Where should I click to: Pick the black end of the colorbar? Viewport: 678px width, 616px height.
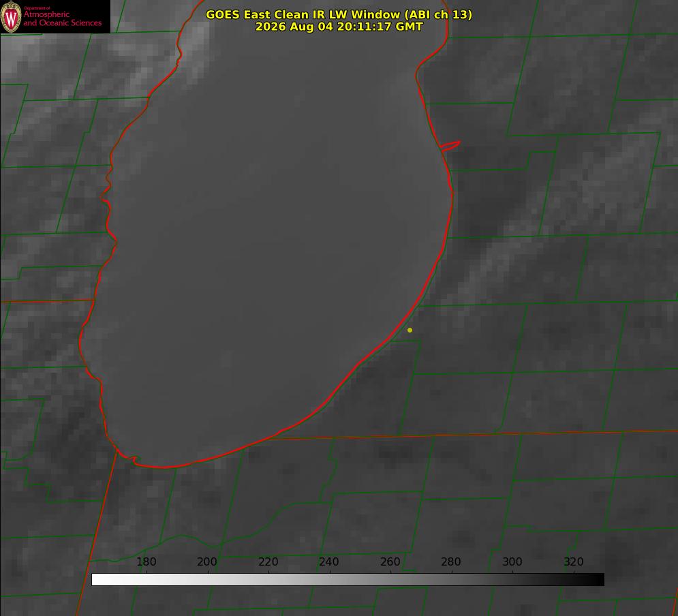pyautogui.click(x=598, y=580)
